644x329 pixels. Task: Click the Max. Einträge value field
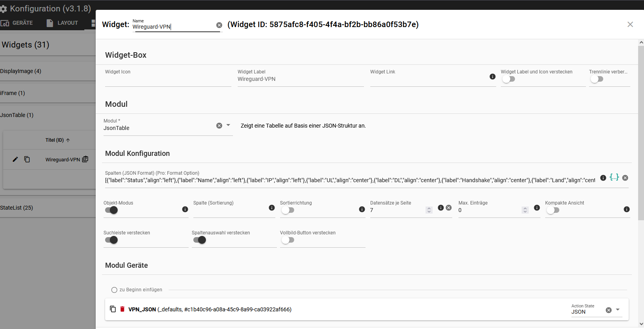click(489, 210)
